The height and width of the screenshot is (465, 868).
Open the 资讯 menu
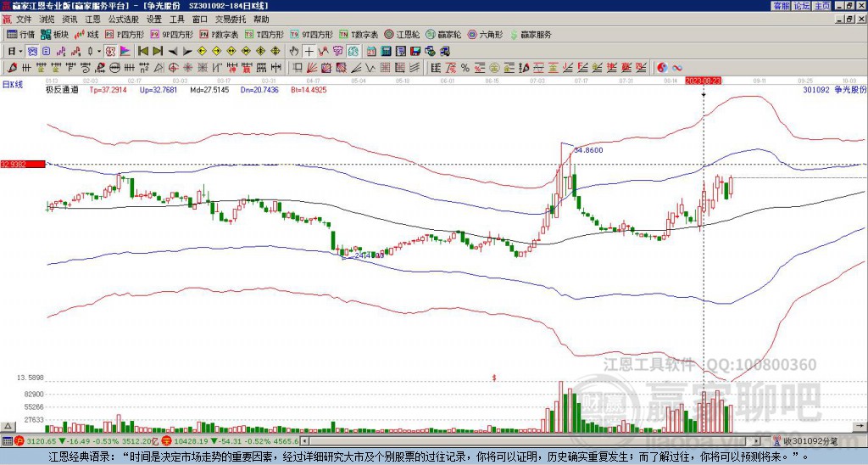(70, 20)
